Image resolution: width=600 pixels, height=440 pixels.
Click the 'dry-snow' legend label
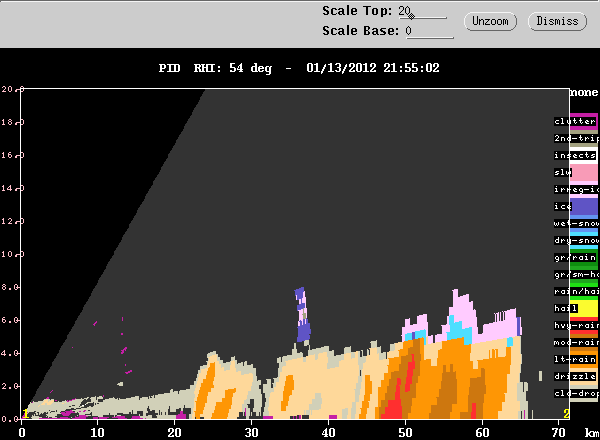tap(577, 240)
